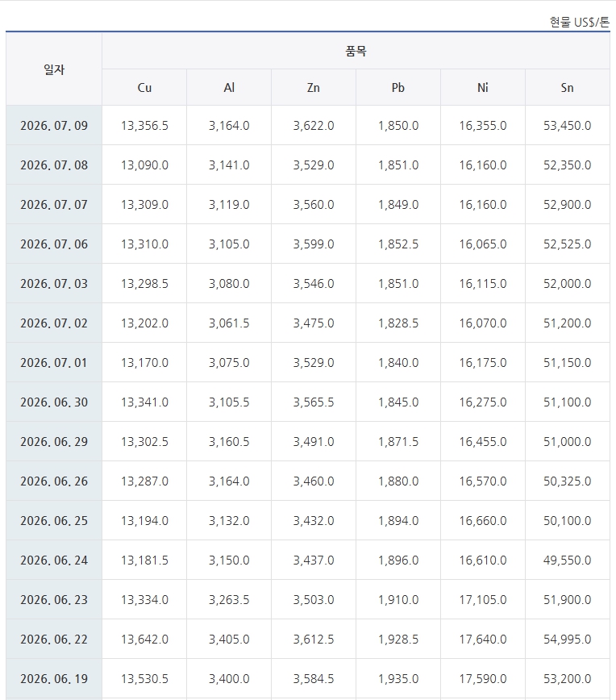The height and width of the screenshot is (700, 616).
Task: Select the Al column header
Action: click(x=229, y=87)
